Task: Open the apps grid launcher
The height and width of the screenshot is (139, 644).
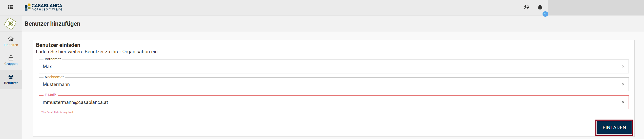Action: tap(10, 7)
